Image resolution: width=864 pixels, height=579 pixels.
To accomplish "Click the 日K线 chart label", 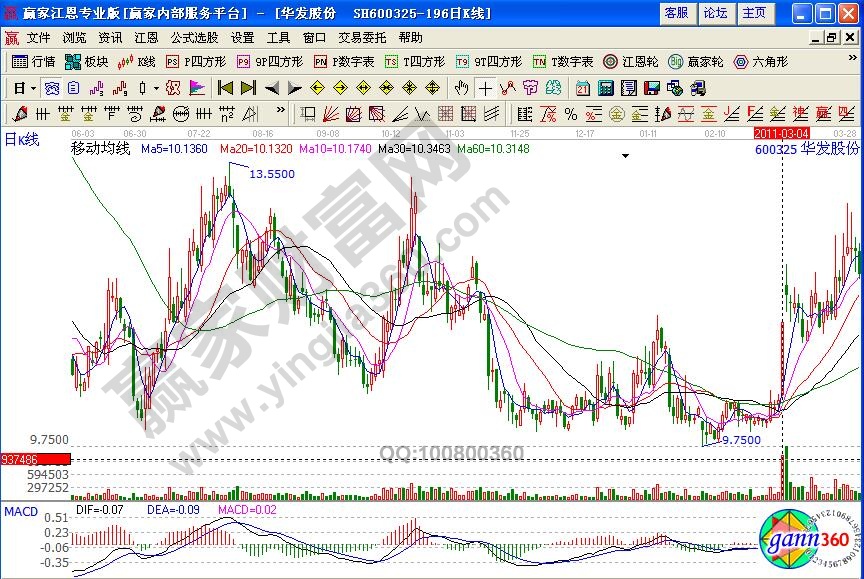I will [x=22, y=140].
